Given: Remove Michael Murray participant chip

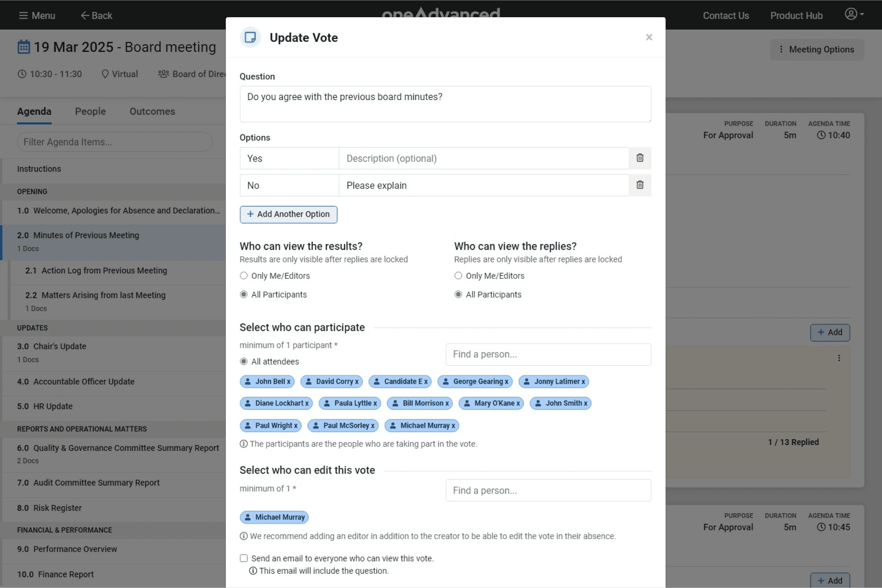Looking at the screenshot, I should 453,426.
